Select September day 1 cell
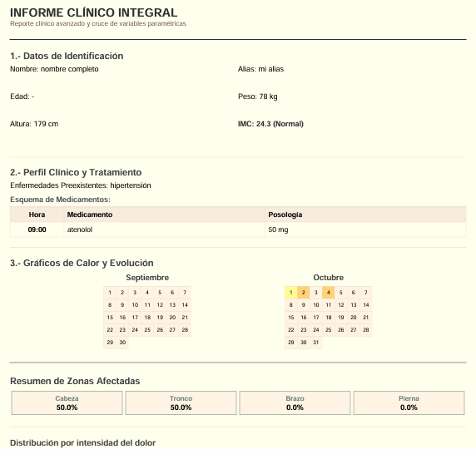This screenshot has height=449, width=476. click(x=110, y=293)
